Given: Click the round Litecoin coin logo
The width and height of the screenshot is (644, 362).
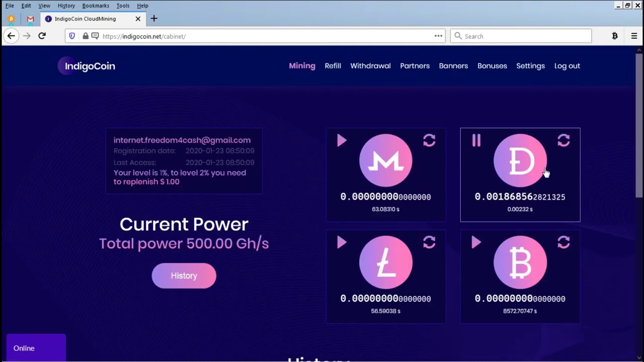Looking at the screenshot, I should 386,262.
